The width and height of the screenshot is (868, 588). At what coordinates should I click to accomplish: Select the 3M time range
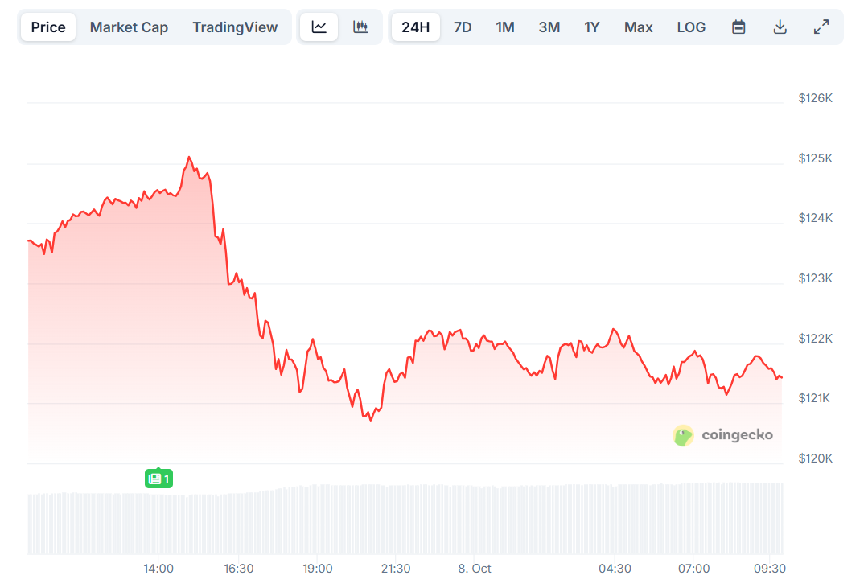point(549,27)
